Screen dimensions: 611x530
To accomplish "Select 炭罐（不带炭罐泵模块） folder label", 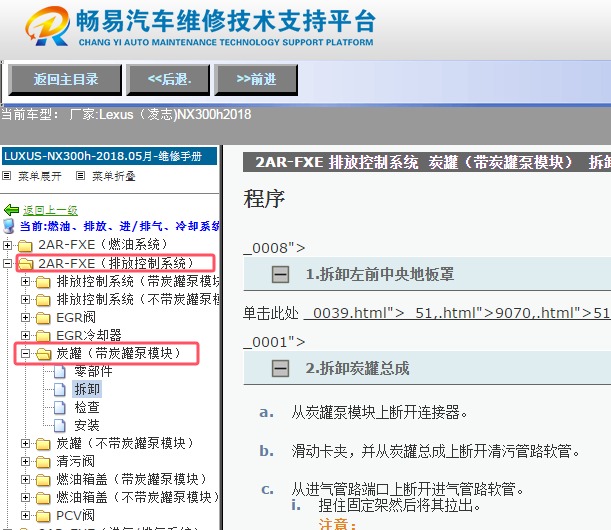I will [x=125, y=443].
